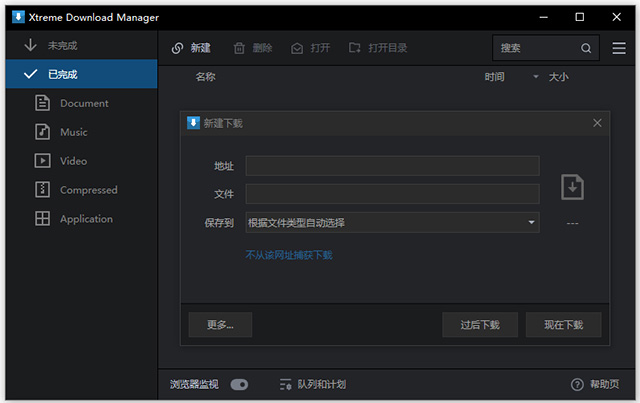Click the 更多... button
The height and width of the screenshot is (403, 640).
220,324
